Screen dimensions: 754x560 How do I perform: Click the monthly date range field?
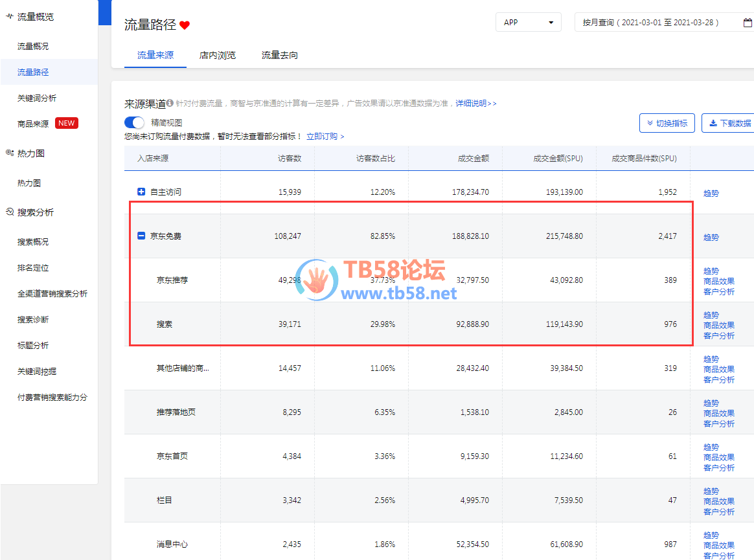650,22
